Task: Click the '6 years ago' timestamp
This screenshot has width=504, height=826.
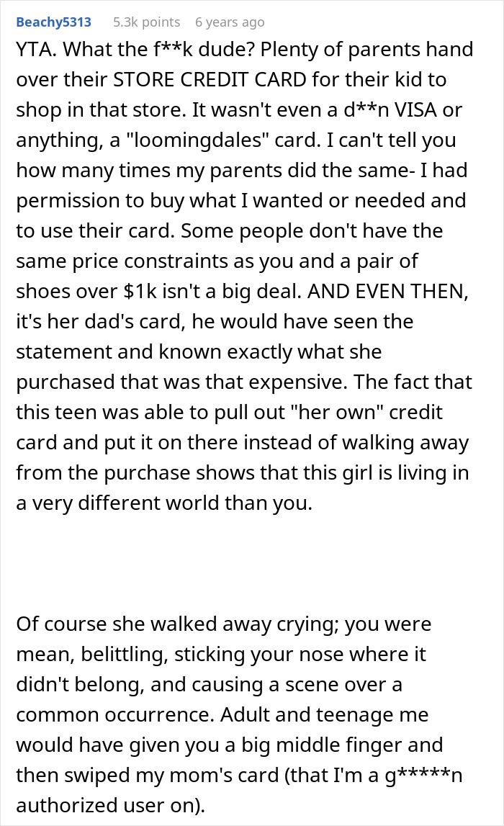Action: (230, 22)
